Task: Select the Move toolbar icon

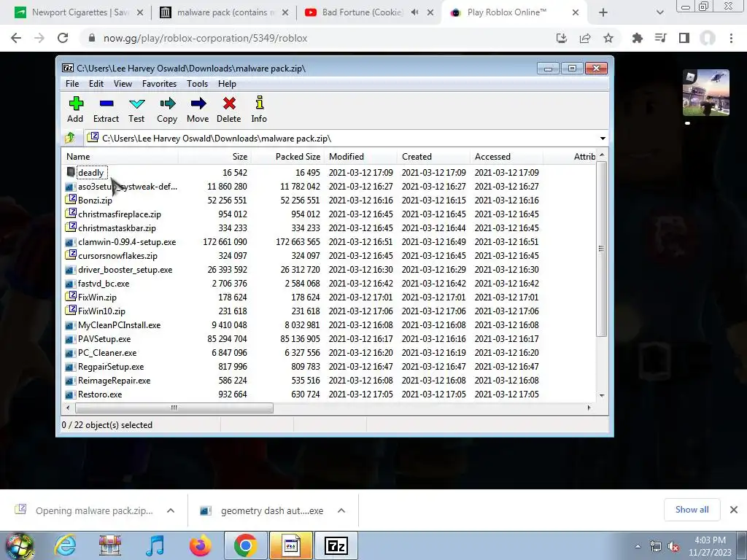Action: (198, 104)
